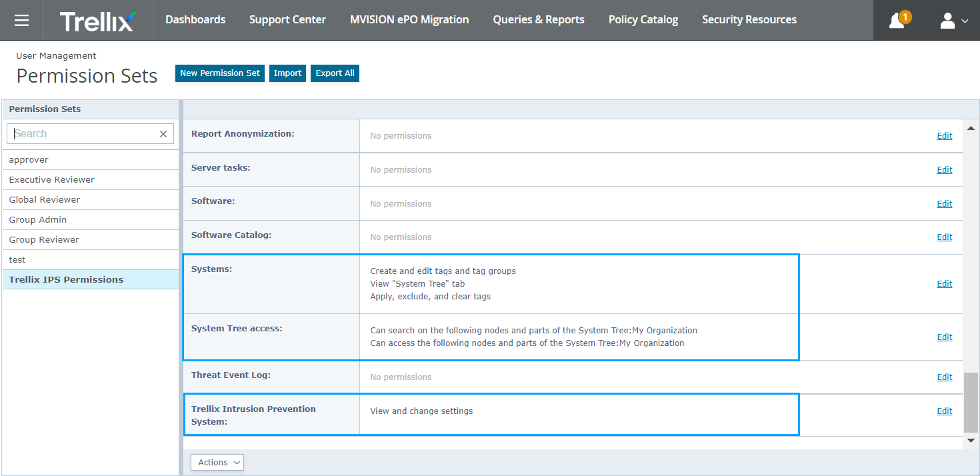Edit Trellix Intrusion Prevention System permissions
980x476 pixels.
[x=945, y=411]
